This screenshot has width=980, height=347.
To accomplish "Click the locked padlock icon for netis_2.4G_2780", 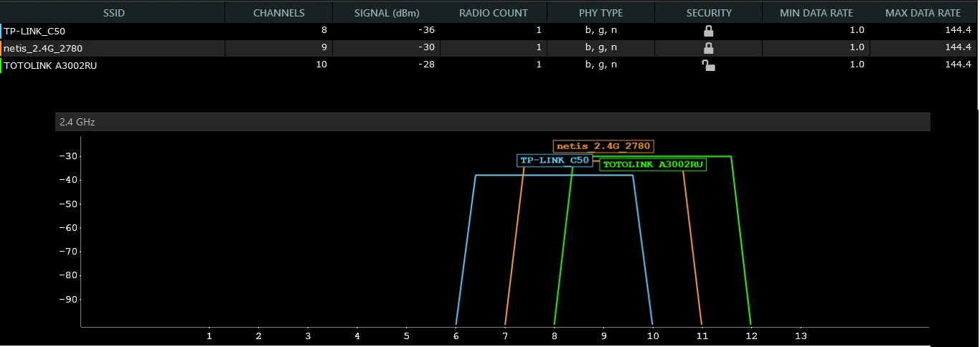I will [x=708, y=48].
